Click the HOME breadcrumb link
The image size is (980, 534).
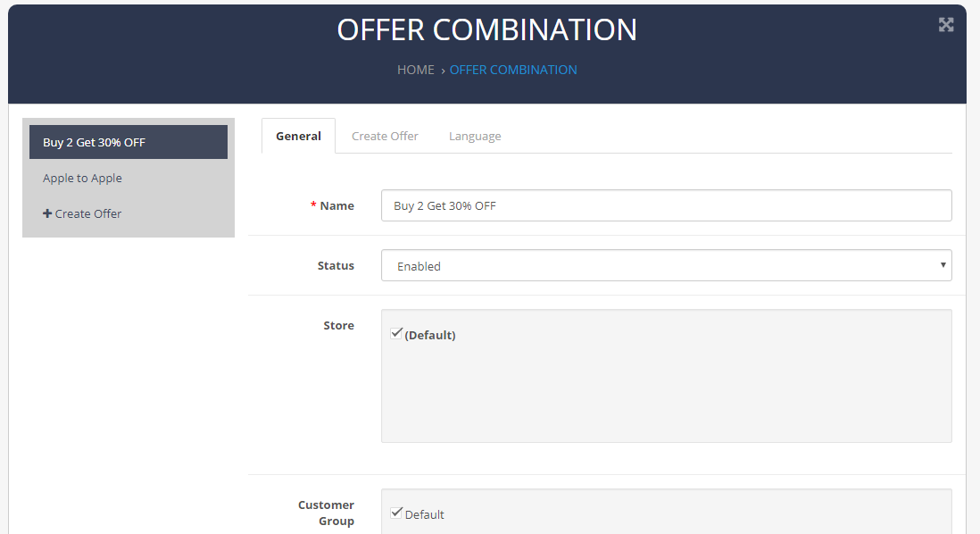point(416,70)
